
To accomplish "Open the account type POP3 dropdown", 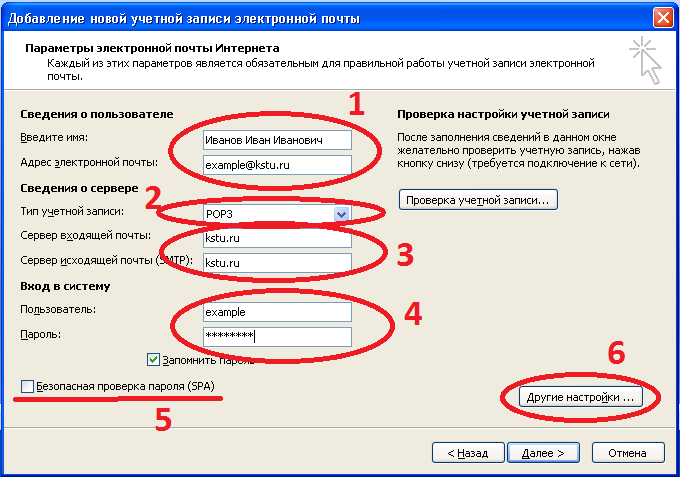I will pyautogui.click(x=341, y=214).
